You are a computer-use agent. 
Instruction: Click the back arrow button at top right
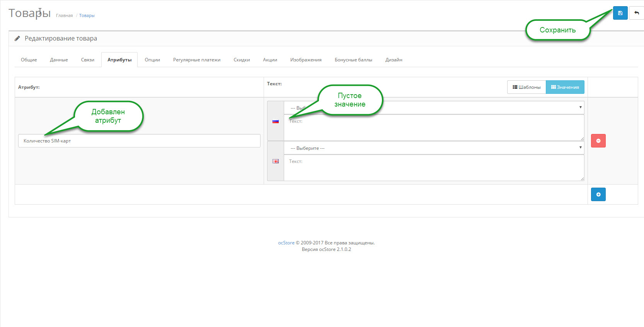tap(637, 13)
